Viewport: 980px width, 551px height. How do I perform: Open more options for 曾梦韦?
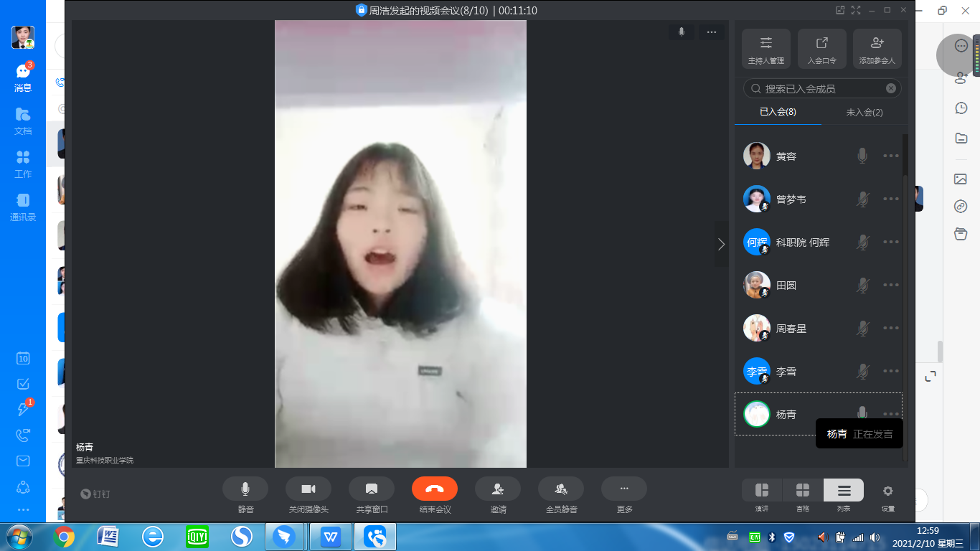pyautogui.click(x=891, y=199)
